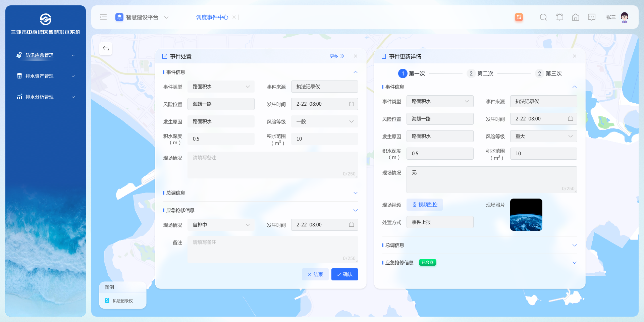644x322 pixels.
Task: Expand 排水分析管理 sidebar menu
Action: click(46, 97)
